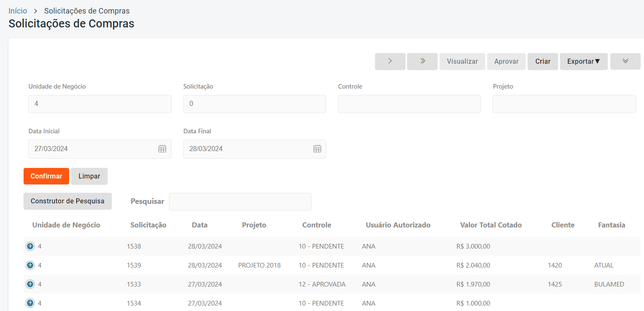Expand row of solicitação 1538

[x=30, y=246]
